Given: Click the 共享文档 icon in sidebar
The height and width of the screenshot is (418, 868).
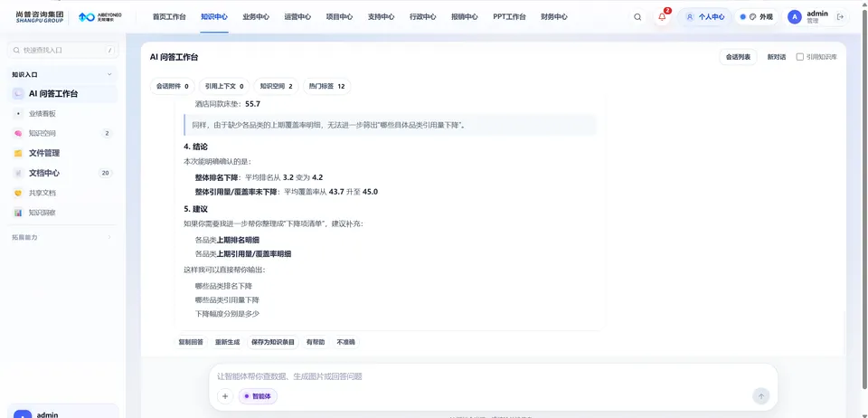Looking at the screenshot, I should [18, 194].
